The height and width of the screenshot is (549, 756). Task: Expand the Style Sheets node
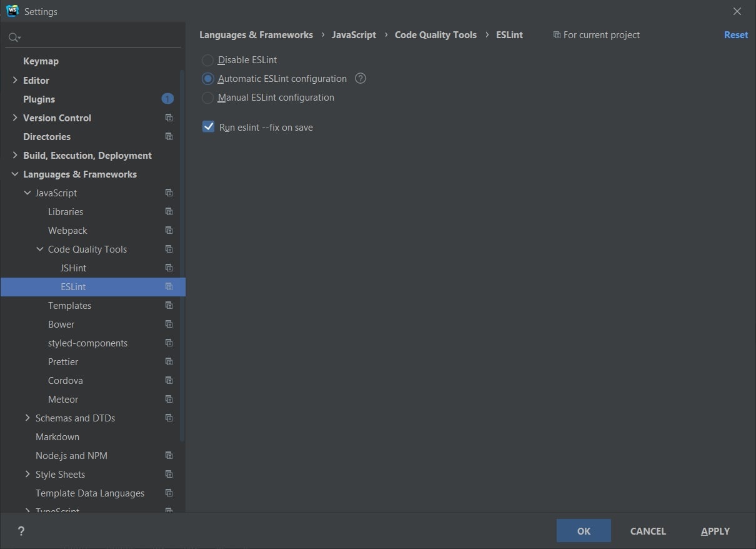tap(27, 474)
